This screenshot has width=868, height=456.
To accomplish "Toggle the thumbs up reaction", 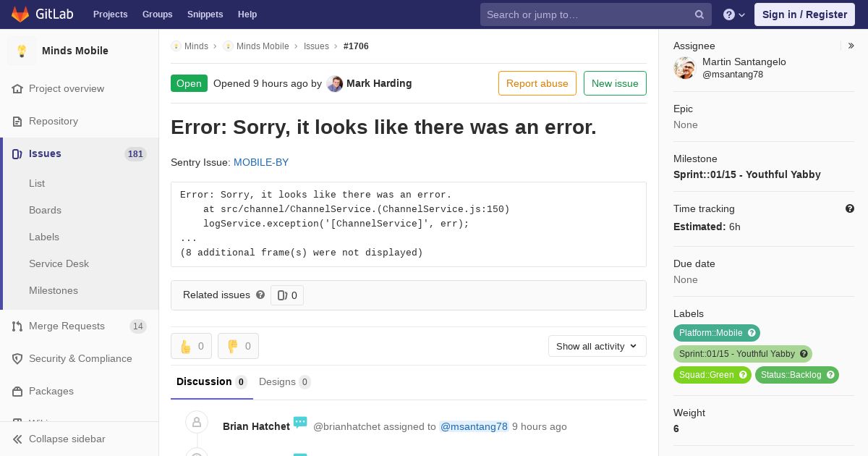I will click(x=191, y=346).
